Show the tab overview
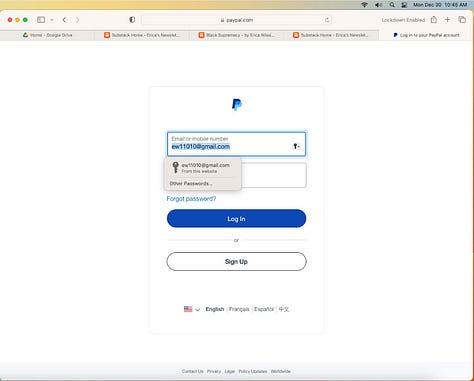The width and height of the screenshot is (474, 381). pos(462,20)
